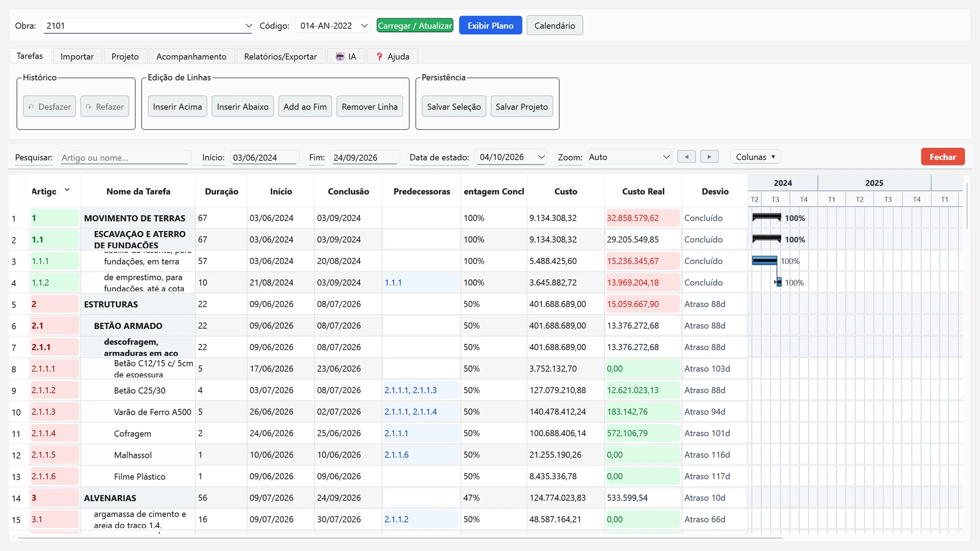Click the Início date field 03/06/2024
This screenshot has height=551, width=980.
coord(265,157)
